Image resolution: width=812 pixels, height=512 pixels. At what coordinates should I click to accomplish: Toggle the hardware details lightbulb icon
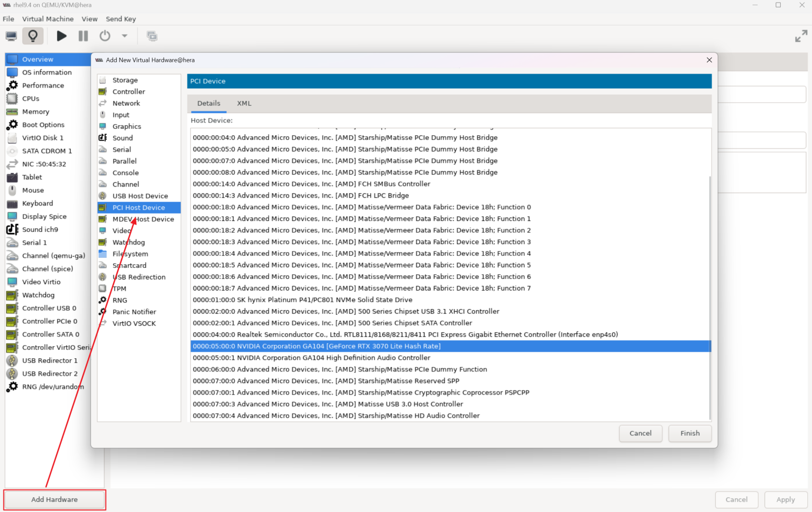click(33, 36)
